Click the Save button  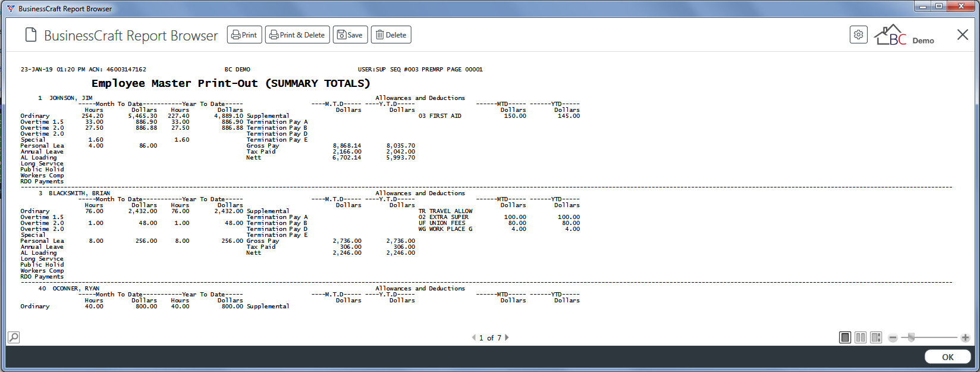350,35
